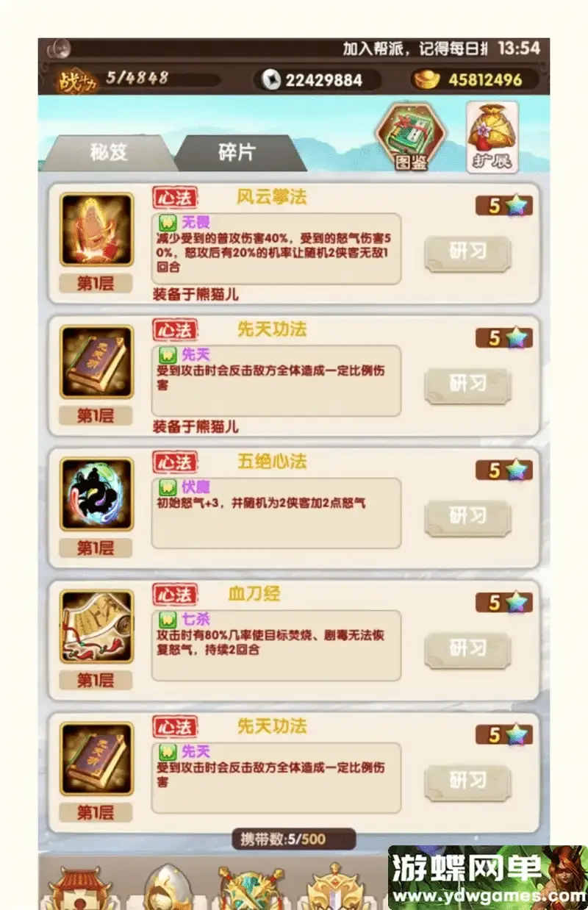Tap the 五绝心法 swirl icon
588x910 pixels.
tap(96, 494)
